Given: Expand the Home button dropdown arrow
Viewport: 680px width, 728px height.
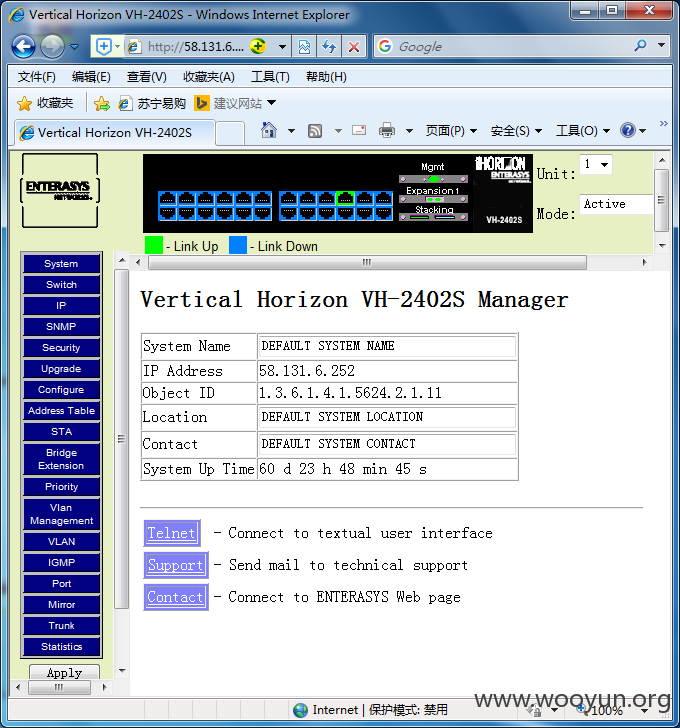Looking at the screenshot, I should pos(291,131).
